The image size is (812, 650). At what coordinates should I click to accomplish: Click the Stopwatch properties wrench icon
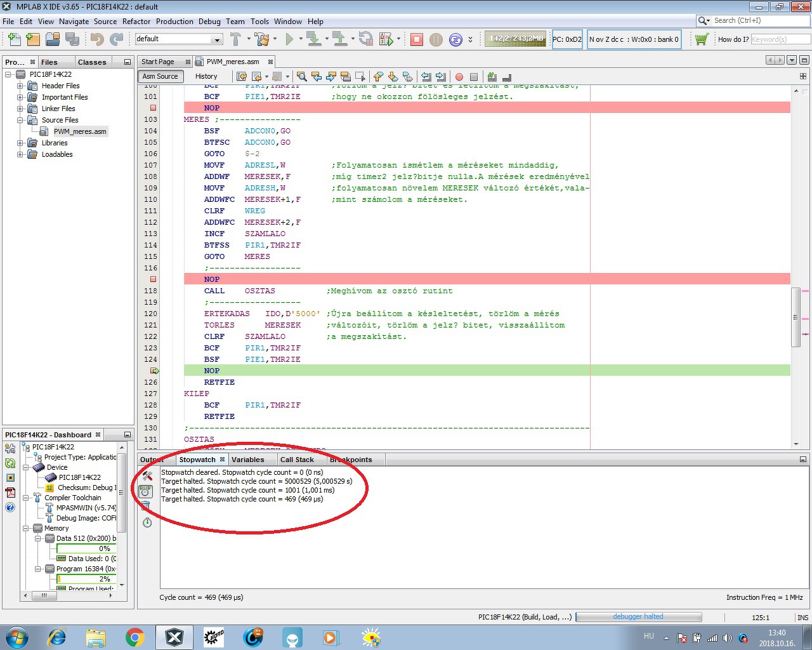[x=147, y=475]
